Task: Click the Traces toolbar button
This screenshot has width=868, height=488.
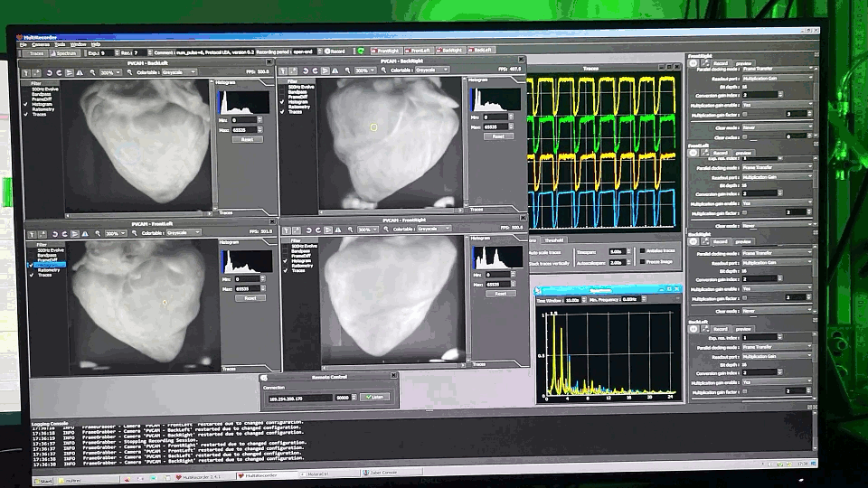Action: pos(35,53)
